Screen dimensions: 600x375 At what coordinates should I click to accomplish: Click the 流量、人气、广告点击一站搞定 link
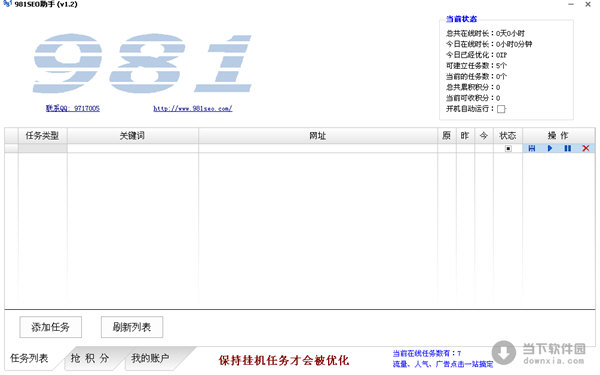pos(443,364)
